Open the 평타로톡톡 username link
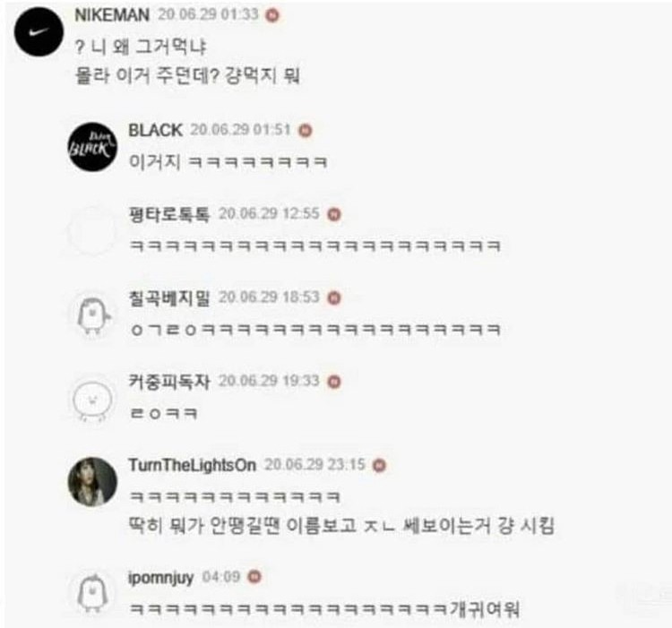Image resolution: width=672 pixels, height=628 pixels. (x=169, y=214)
